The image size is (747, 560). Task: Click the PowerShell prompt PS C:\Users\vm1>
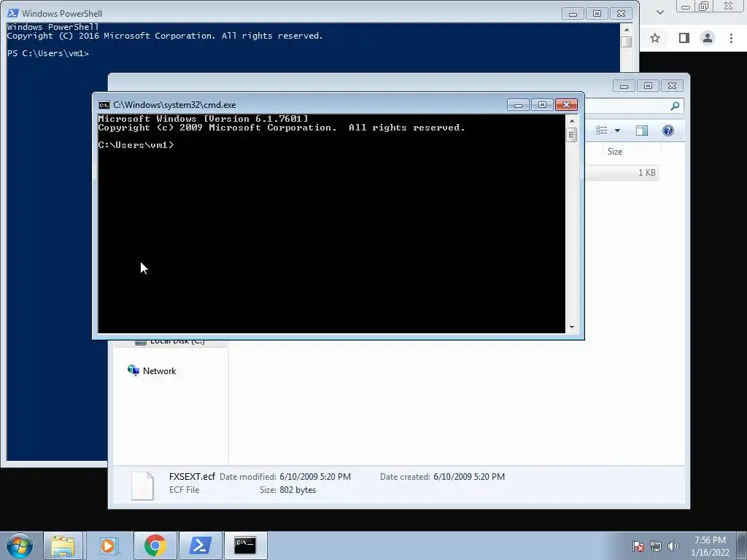point(48,53)
